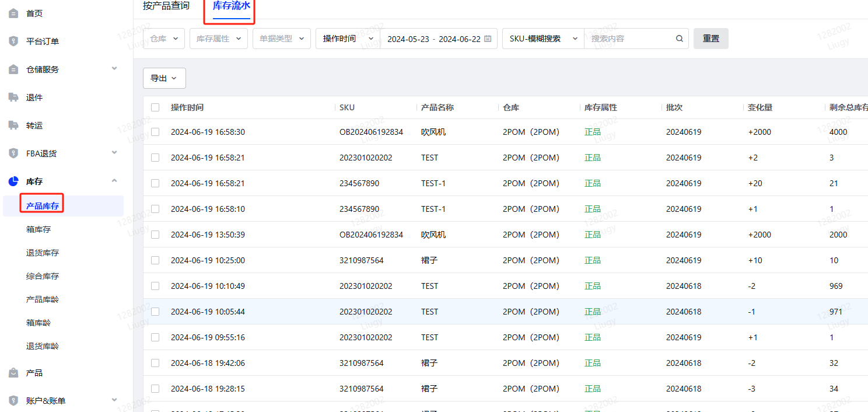The height and width of the screenshot is (412, 868).
Task: Open the 仓库 filter dropdown
Action: coord(164,39)
